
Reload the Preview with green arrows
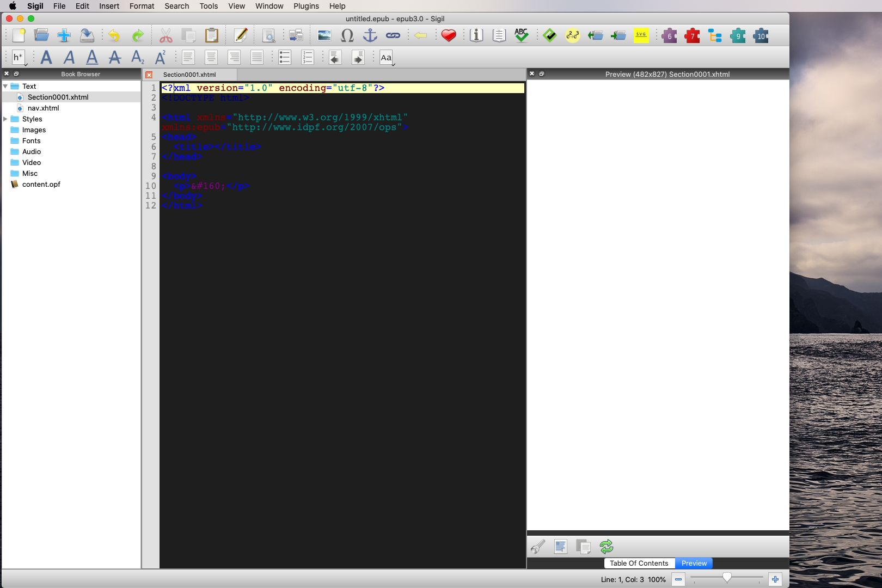tap(607, 546)
